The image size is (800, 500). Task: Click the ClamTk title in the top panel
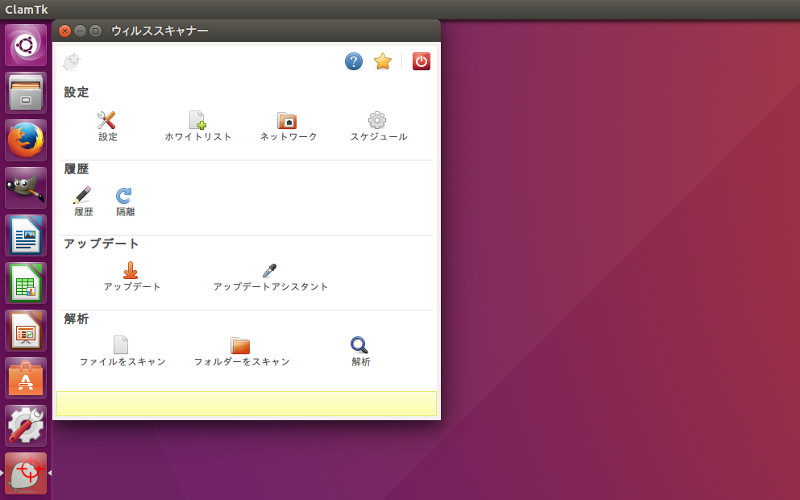26,9
